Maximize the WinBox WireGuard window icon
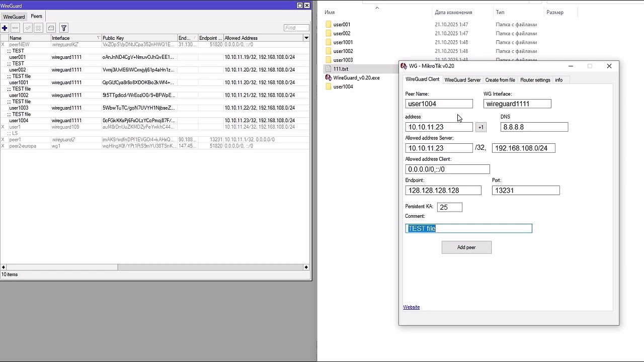644x362 pixels. point(300,5)
